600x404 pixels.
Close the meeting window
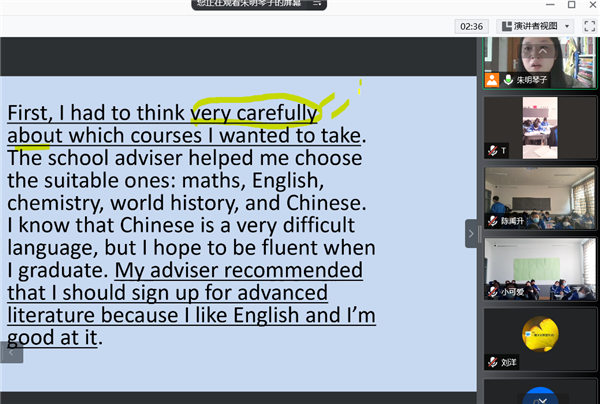pos(593,5)
